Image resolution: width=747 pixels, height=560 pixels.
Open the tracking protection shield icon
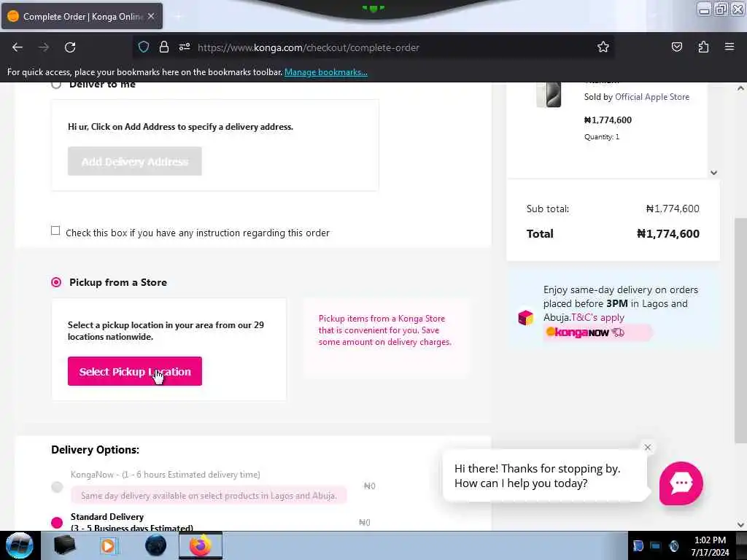(x=144, y=47)
